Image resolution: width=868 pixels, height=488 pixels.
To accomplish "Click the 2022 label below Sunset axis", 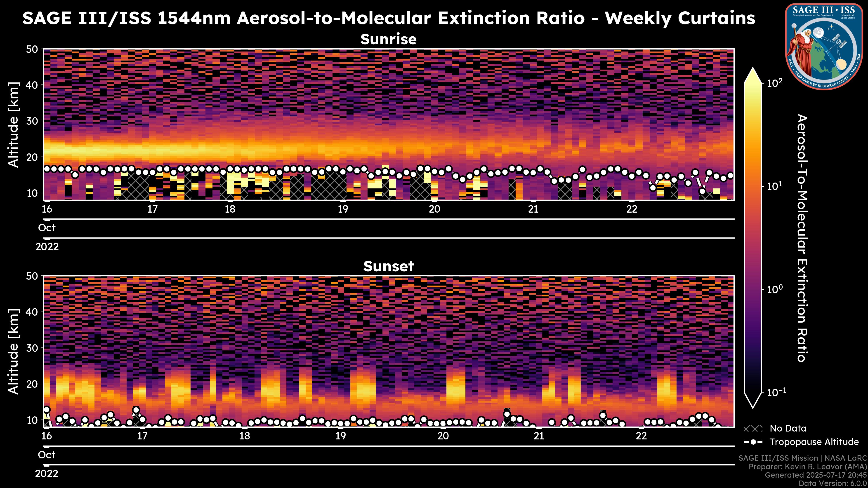I will pos(47,474).
